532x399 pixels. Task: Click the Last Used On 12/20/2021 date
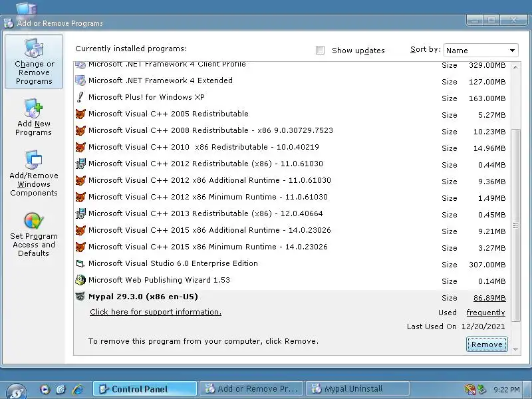click(483, 327)
